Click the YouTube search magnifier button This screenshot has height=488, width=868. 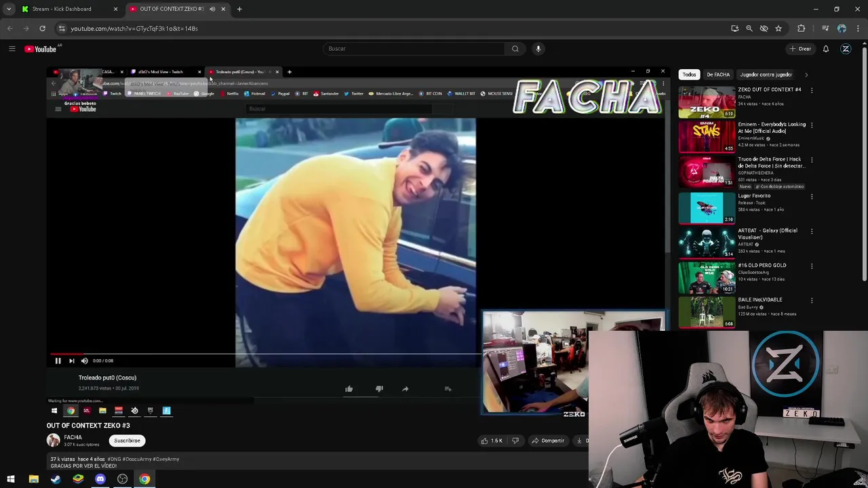tap(515, 49)
